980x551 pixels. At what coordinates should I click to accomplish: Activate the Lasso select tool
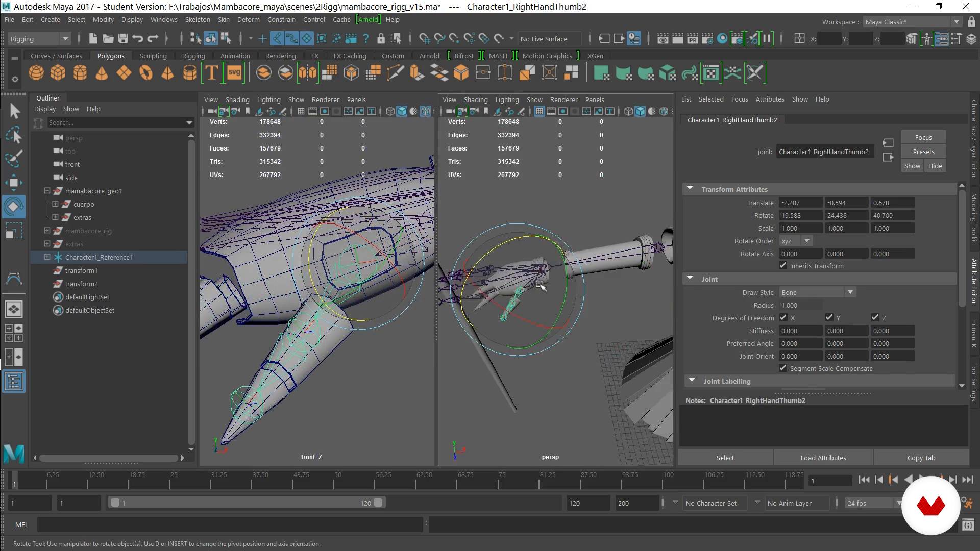tap(14, 135)
